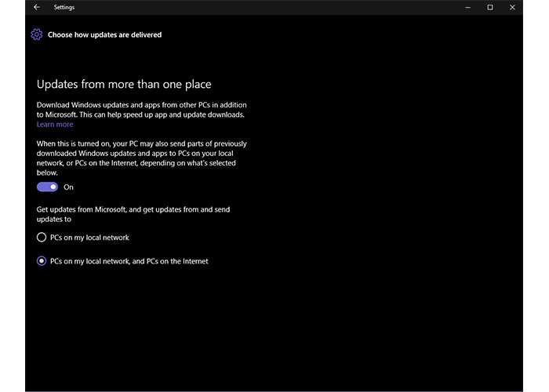The height and width of the screenshot is (392, 549).
Task: Select the "PCs on my local network" radio button
Action: [42, 237]
